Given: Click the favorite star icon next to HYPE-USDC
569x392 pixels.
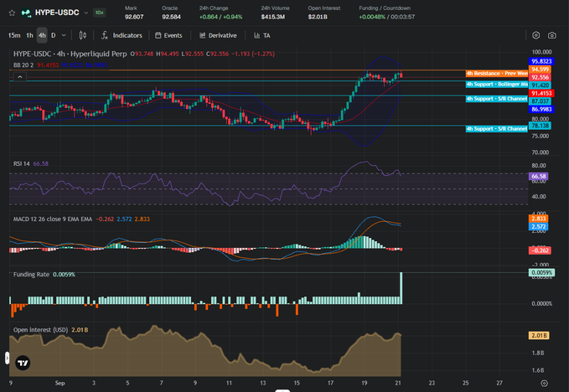Looking at the screenshot, I should click(x=12, y=13).
